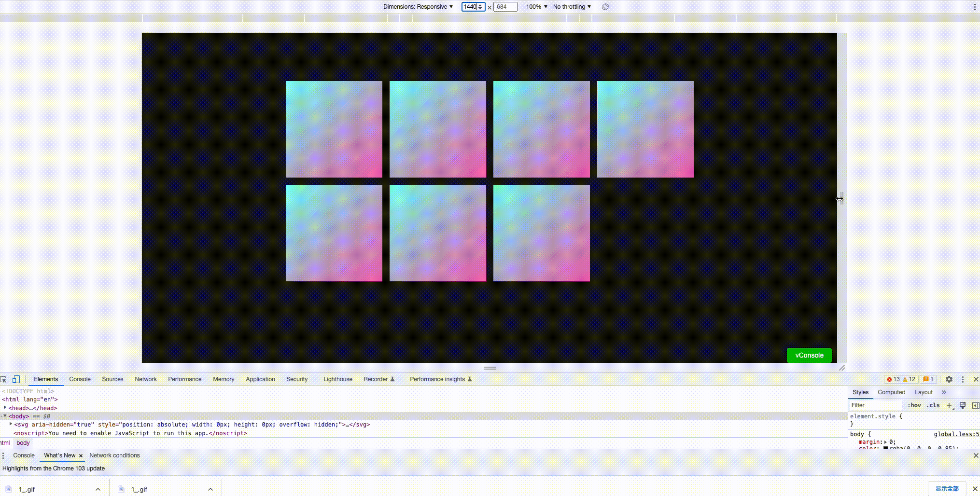Image resolution: width=980 pixels, height=496 pixels.
Task: Open DevTools settings gear
Action: point(949,379)
